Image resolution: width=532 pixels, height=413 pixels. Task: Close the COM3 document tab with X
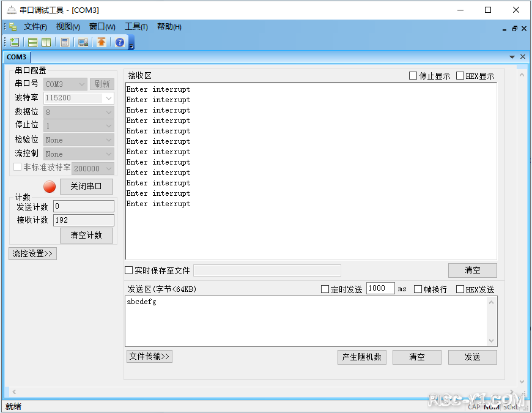click(x=523, y=57)
